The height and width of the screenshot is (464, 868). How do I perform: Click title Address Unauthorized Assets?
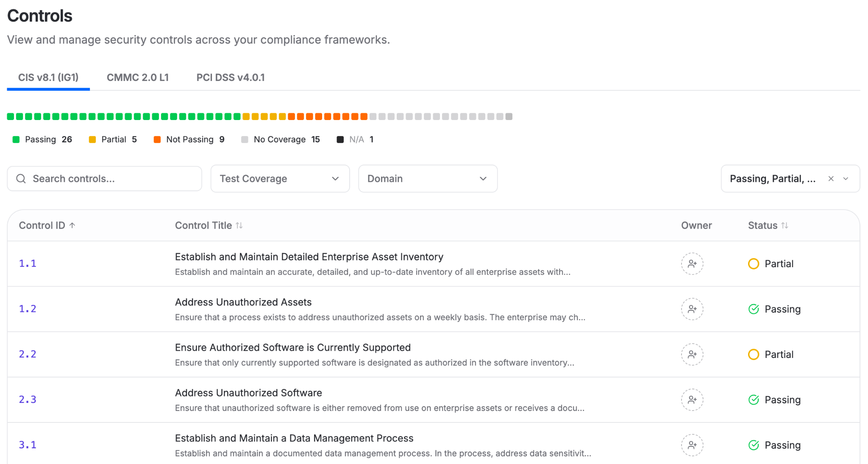pos(243,302)
